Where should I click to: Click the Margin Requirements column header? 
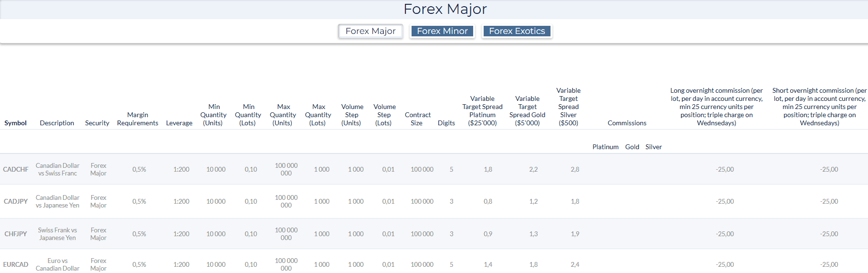[138, 119]
